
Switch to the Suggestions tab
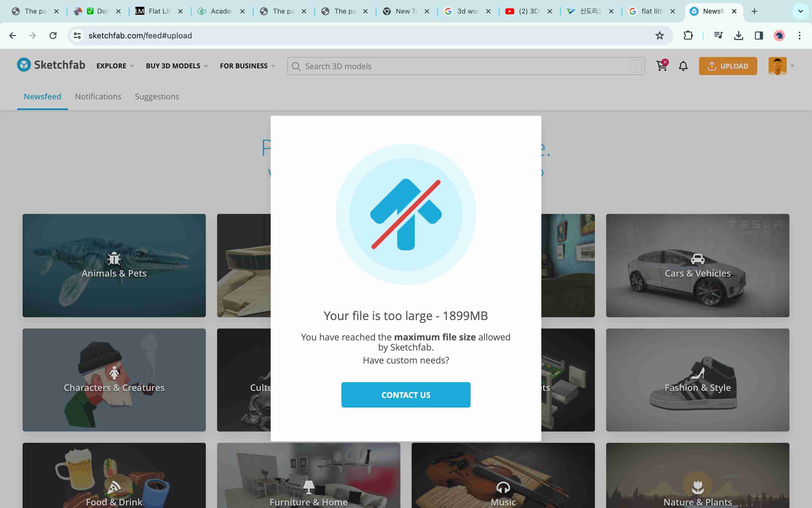point(157,97)
